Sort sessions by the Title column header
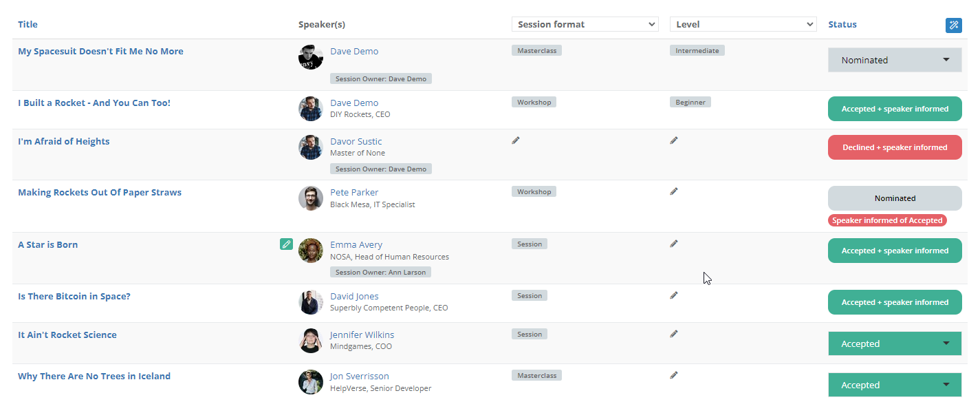980x402 pixels. pyautogui.click(x=28, y=25)
